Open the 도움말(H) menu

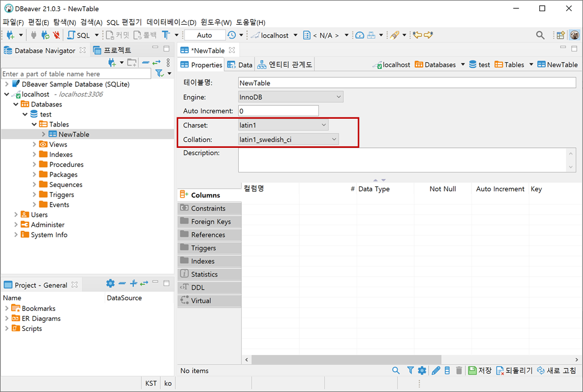(251, 22)
